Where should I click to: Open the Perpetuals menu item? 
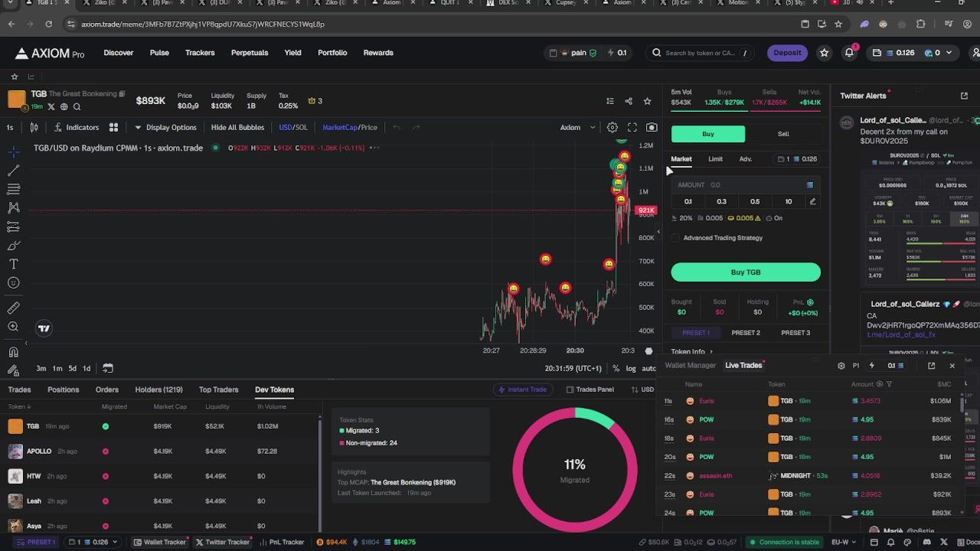[250, 53]
